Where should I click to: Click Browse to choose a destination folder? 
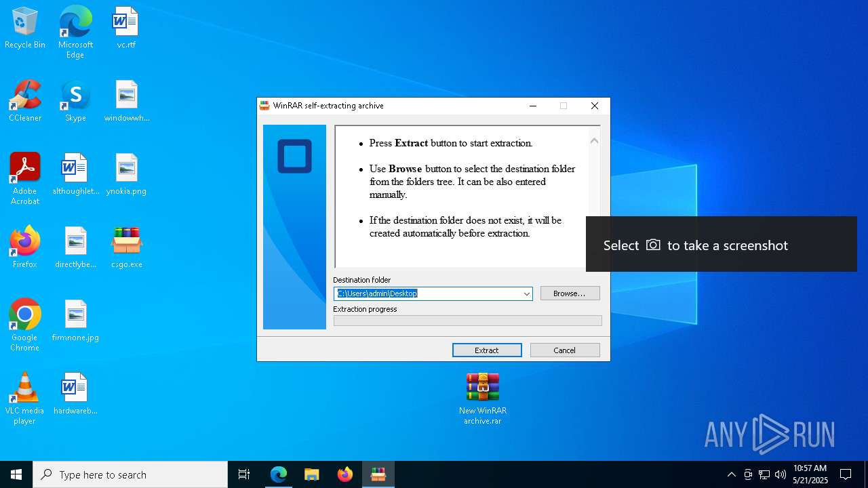570,293
